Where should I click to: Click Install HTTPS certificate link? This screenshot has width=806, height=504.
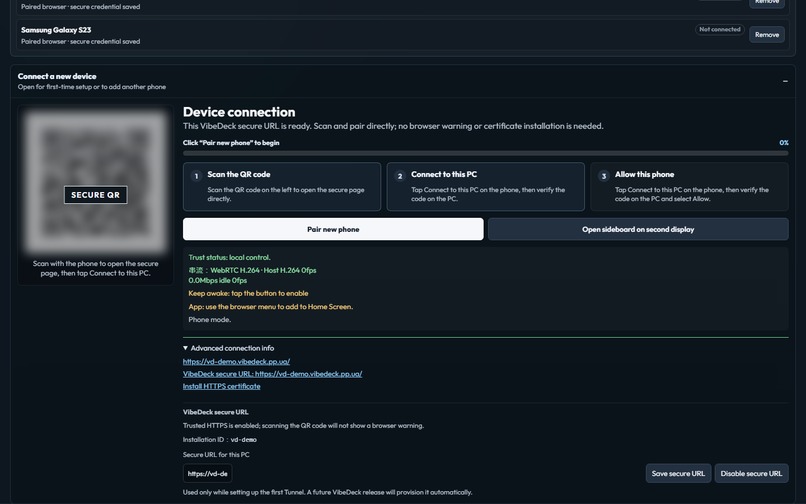point(222,386)
